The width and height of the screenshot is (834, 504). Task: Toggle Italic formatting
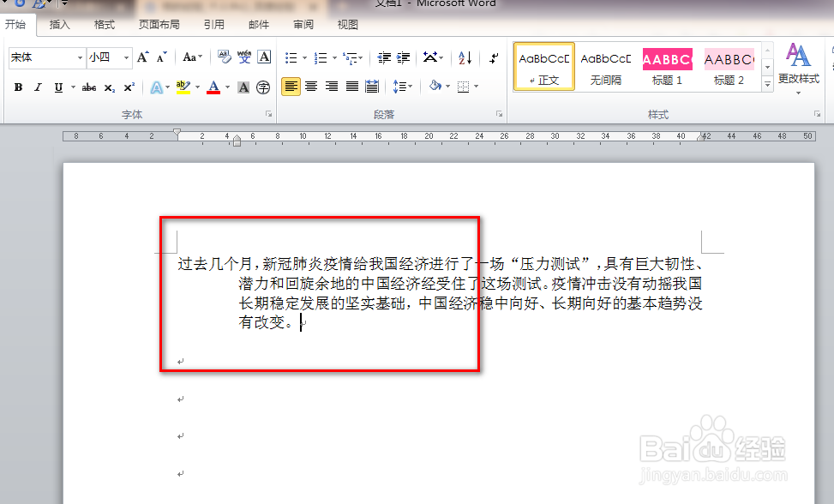pyautogui.click(x=38, y=87)
